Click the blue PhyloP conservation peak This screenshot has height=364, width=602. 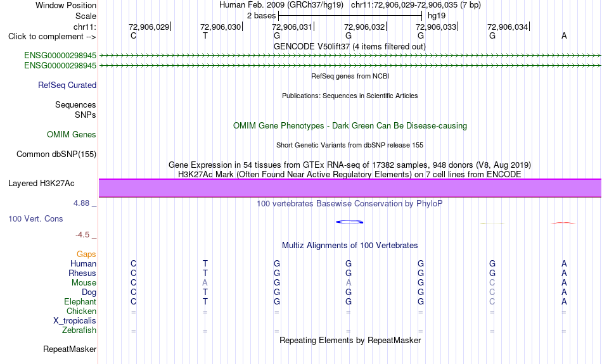click(349, 222)
